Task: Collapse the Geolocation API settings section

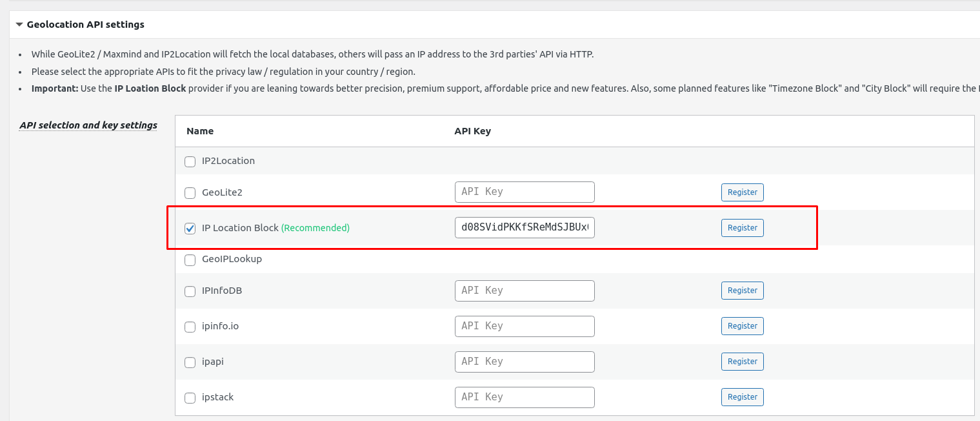Action: tap(17, 24)
